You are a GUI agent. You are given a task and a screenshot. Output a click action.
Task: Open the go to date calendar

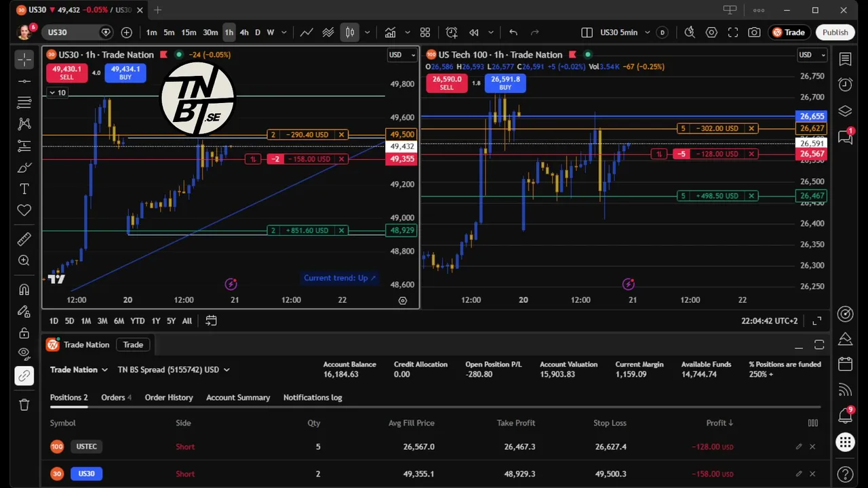point(211,321)
